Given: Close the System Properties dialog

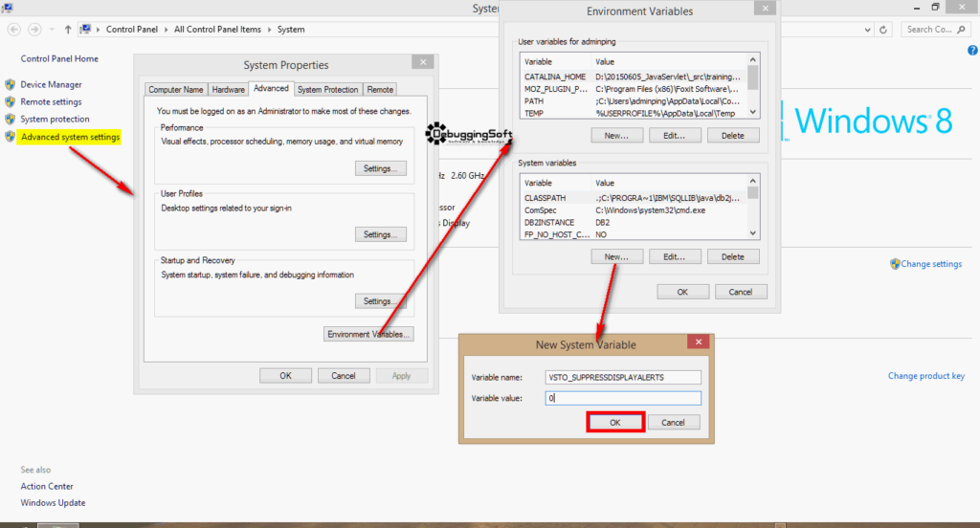Looking at the screenshot, I should tap(422, 62).
